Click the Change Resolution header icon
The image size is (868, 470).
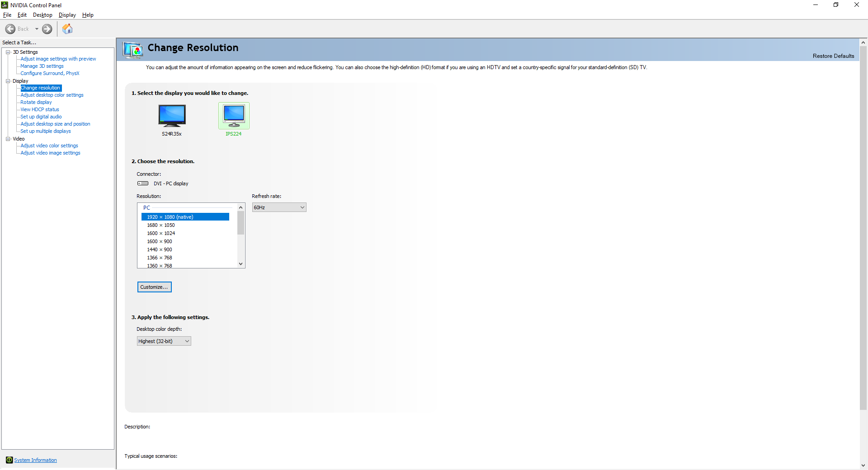pyautogui.click(x=133, y=50)
